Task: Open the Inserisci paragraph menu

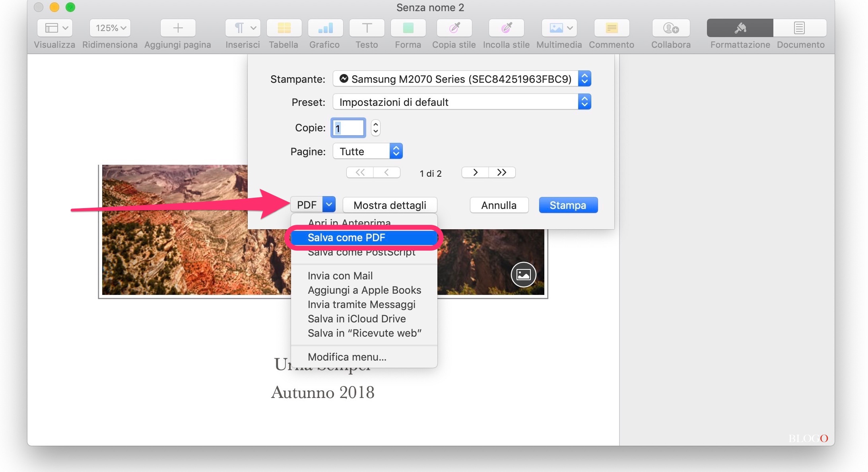Action: 243,28
